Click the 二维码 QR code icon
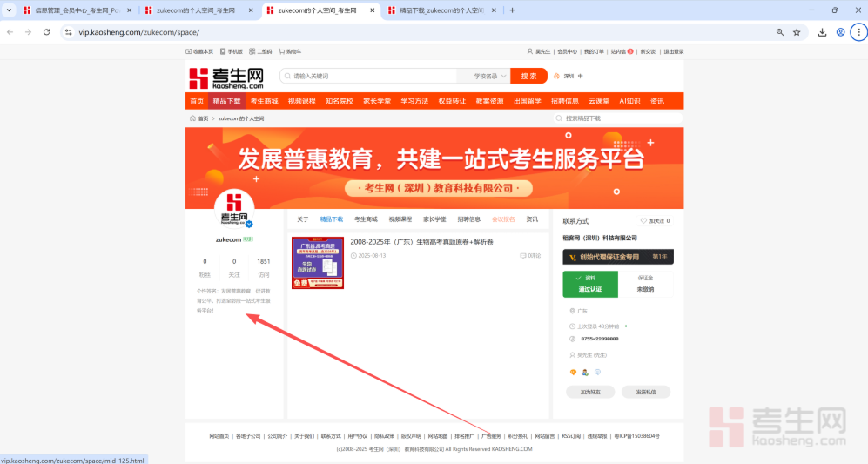868x464 pixels. pyautogui.click(x=252, y=51)
